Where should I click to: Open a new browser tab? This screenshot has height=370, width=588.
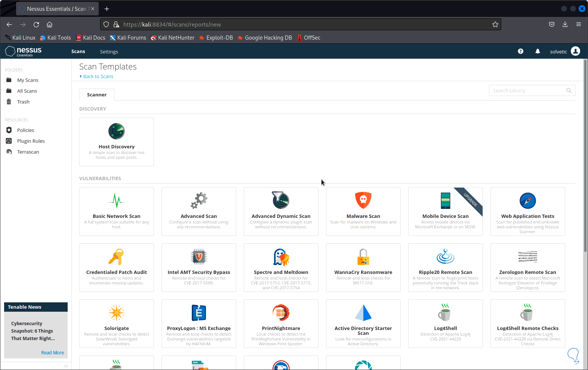107,9
